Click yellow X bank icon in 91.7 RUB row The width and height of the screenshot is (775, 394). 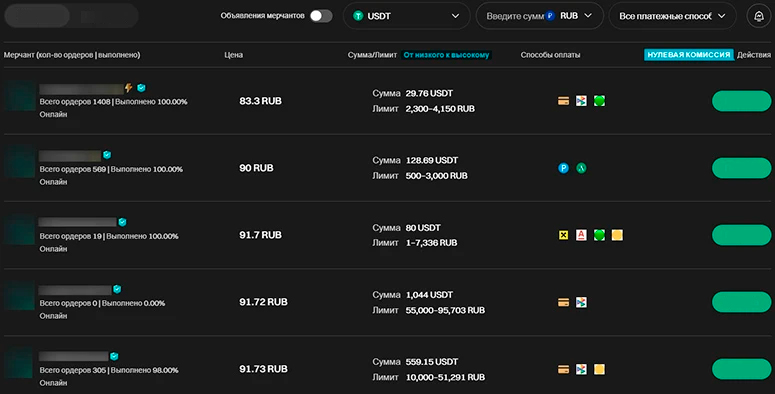[x=563, y=235]
